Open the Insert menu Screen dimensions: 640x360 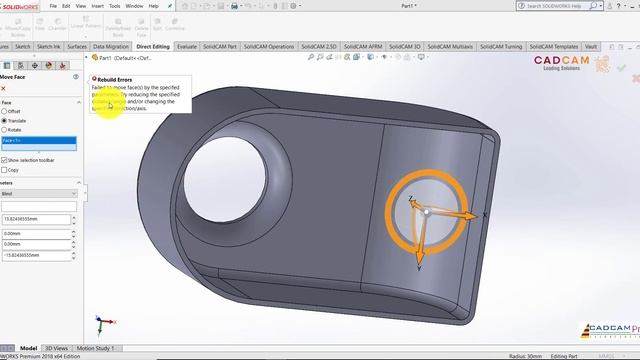[98, 6]
